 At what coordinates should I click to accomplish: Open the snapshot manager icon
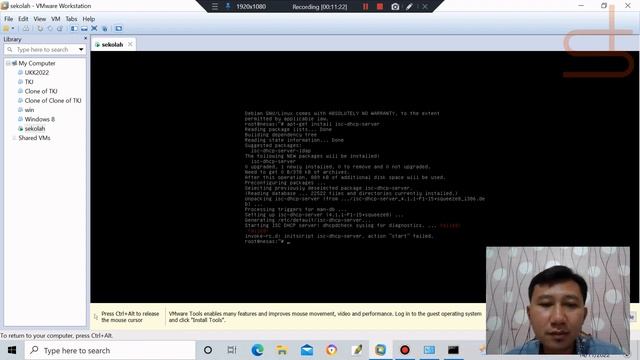pyautogui.click(x=60, y=29)
